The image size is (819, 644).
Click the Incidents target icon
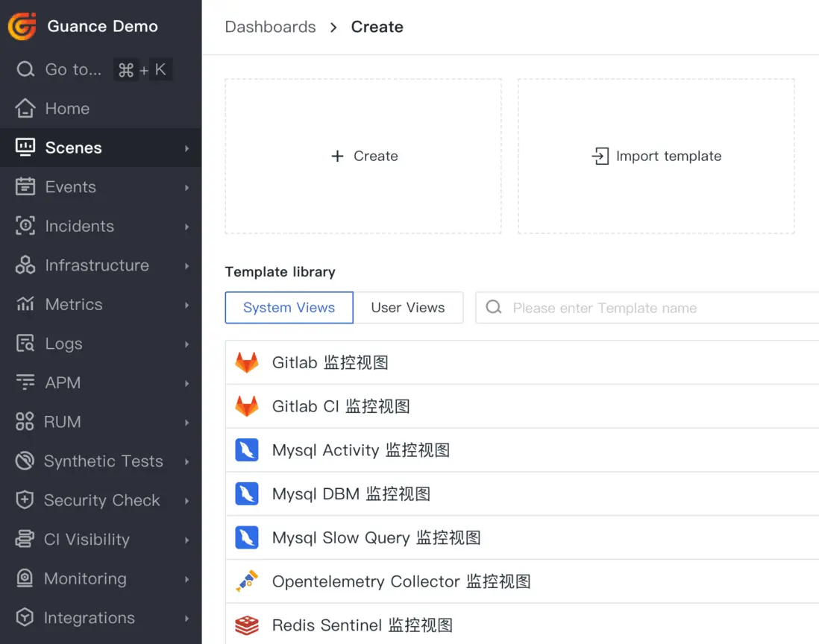coord(25,226)
